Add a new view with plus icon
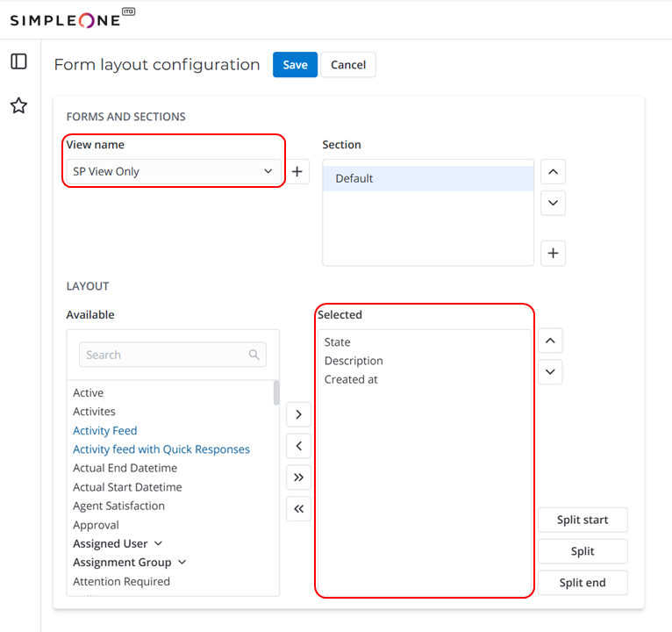 coord(297,172)
